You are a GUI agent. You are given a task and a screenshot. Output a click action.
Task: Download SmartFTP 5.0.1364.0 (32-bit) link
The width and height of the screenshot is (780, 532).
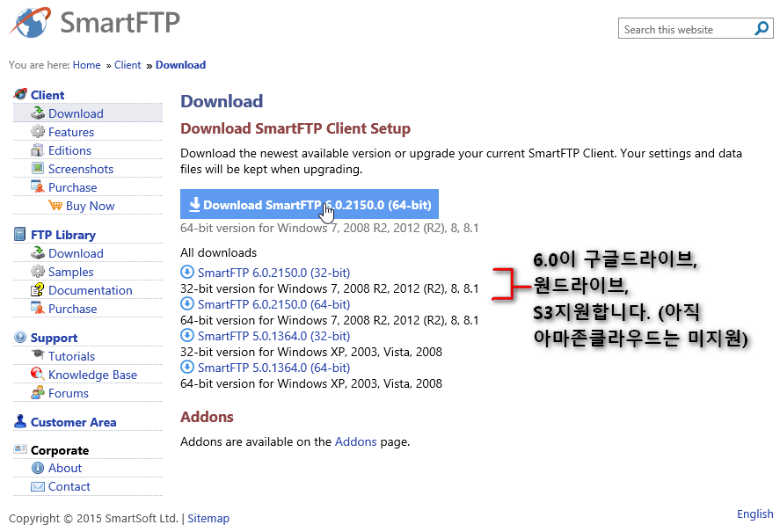click(x=273, y=336)
